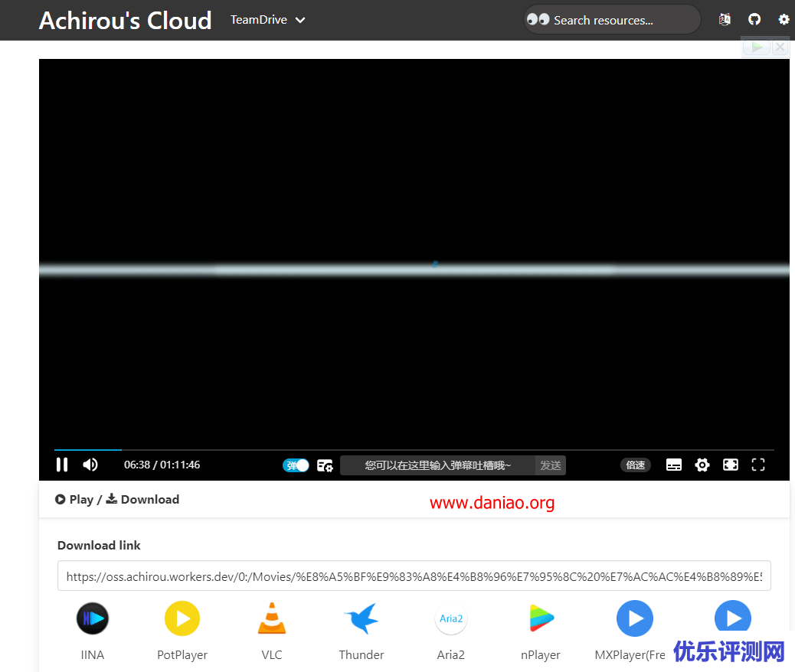The image size is (795, 672).
Task: Click the Achirou's Cloud title
Action: [125, 20]
